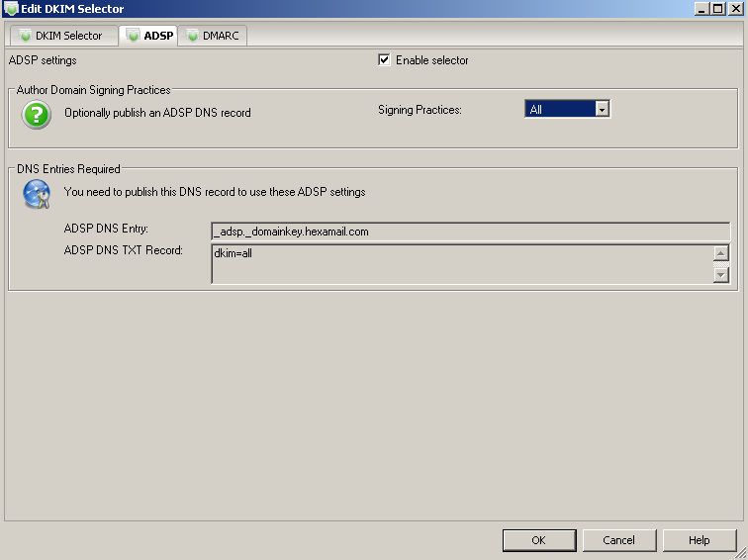Click the shield icon in the title bar

point(11,9)
